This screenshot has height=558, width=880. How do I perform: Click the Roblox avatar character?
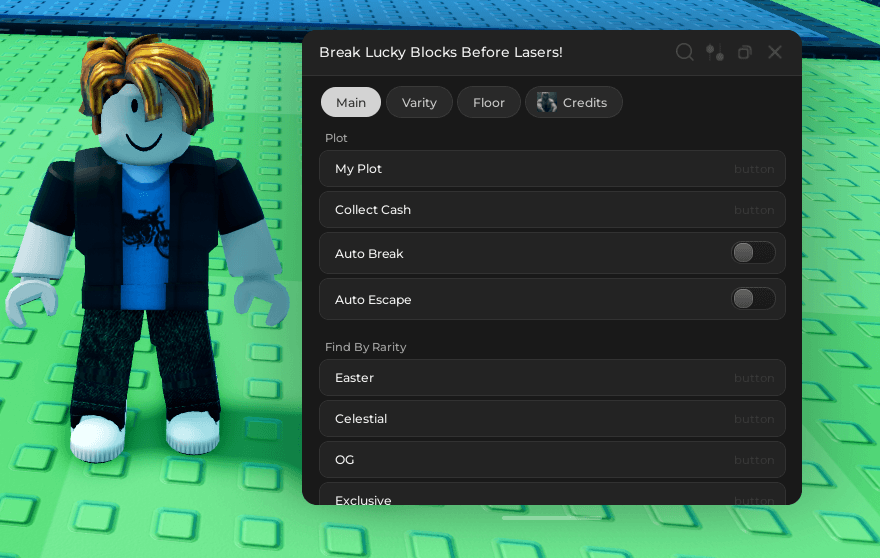149,247
